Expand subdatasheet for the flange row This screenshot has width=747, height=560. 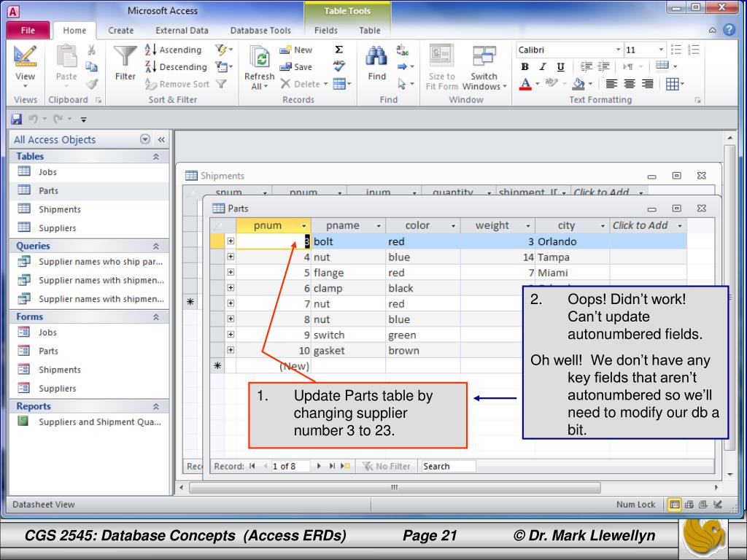click(x=231, y=272)
